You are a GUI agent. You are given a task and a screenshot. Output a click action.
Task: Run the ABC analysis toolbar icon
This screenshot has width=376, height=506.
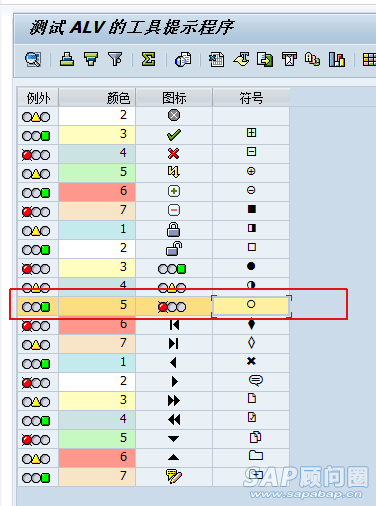pos(312,60)
